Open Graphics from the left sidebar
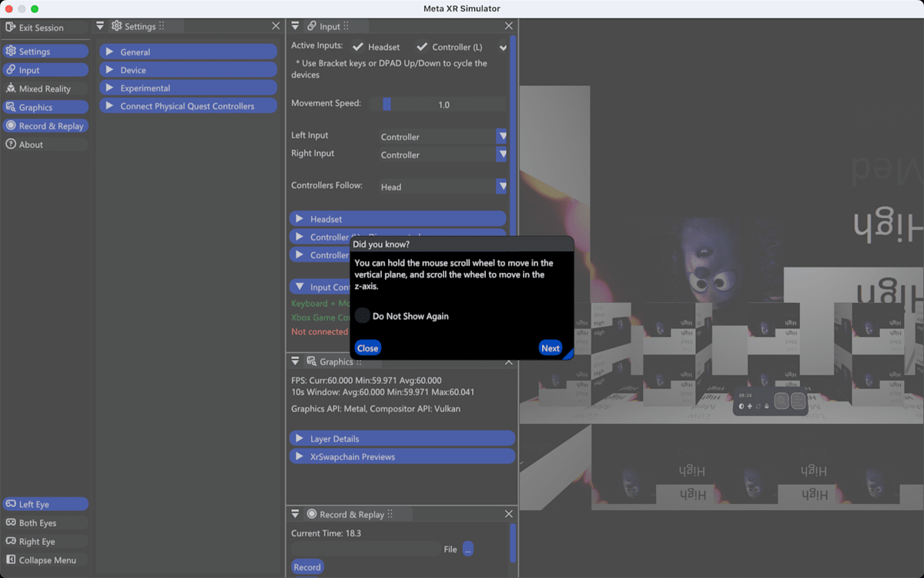Screen dimensions: 924x578 click(x=45, y=107)
